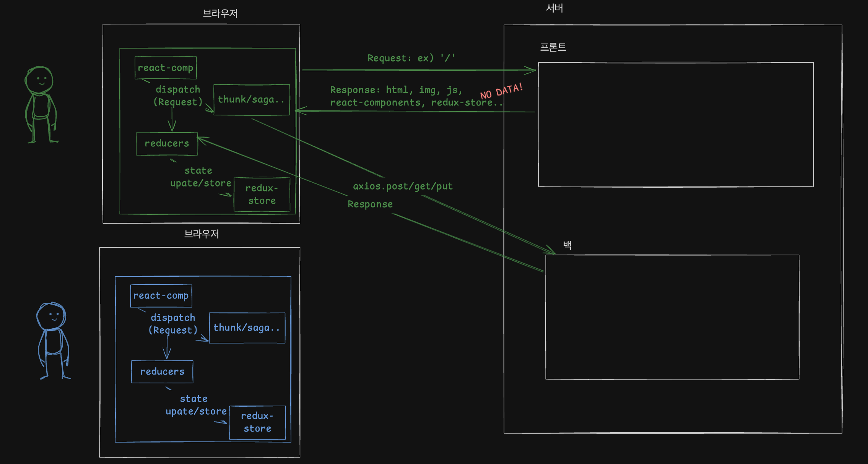This screenshot has height=464, width=868.
Task: Click the react-components, redux-store.. text line
Action: pos(416,103)
